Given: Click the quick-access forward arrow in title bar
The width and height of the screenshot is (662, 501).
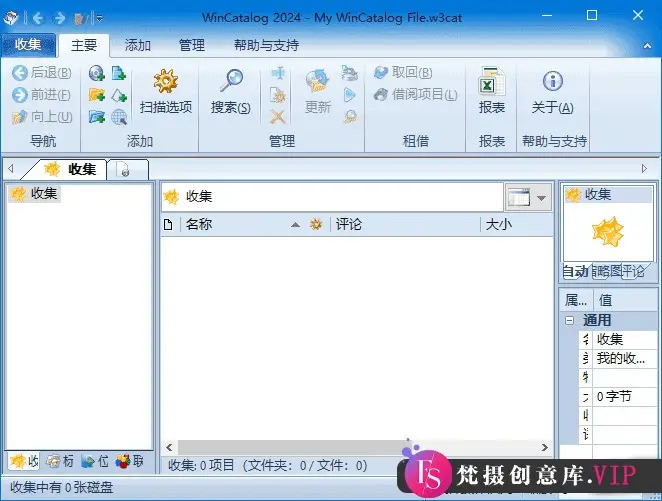Looking at the screenshot, I should 60,18.
